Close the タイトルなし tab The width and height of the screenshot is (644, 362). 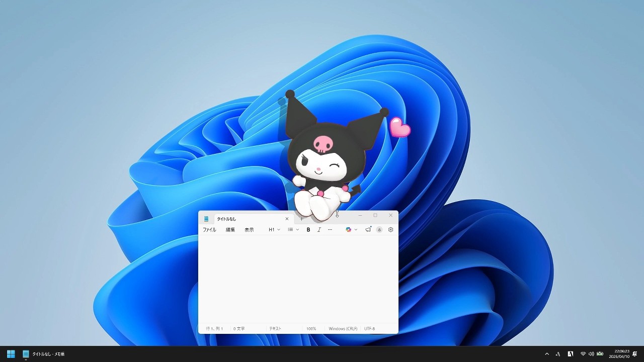[287, 219]
